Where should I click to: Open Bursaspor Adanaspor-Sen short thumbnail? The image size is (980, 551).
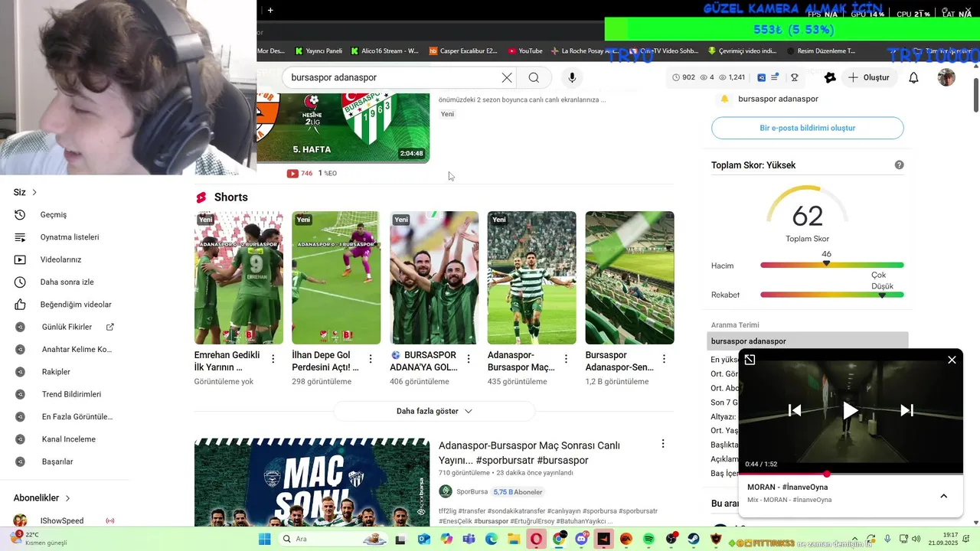point(629,278)
